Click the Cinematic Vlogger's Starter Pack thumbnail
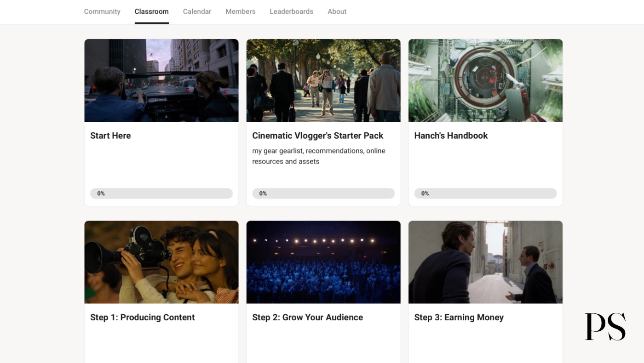Viewport: 644px width, 363px height. [323, 80]
